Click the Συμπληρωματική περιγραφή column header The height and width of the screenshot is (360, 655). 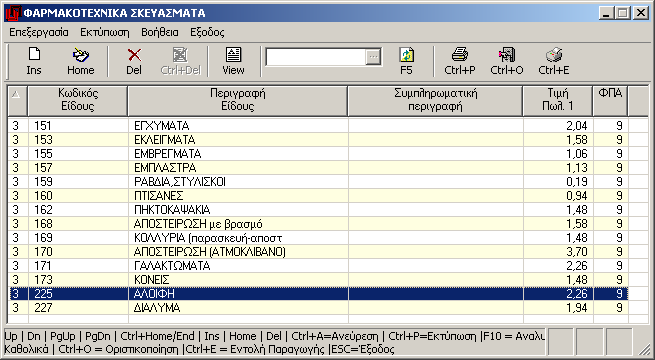[435, 101]
